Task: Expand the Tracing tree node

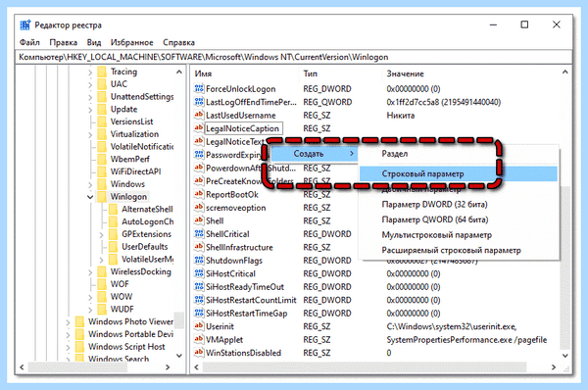Action: [90, 72]
